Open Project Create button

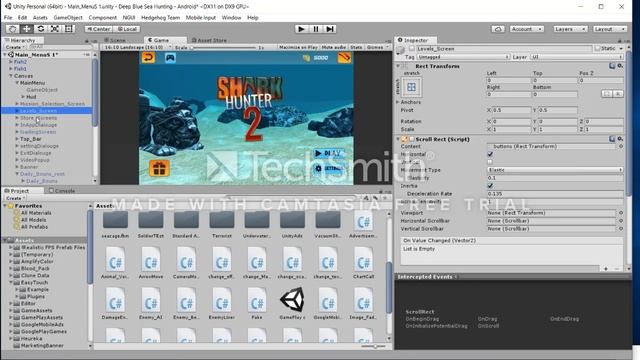pos(15,198)
